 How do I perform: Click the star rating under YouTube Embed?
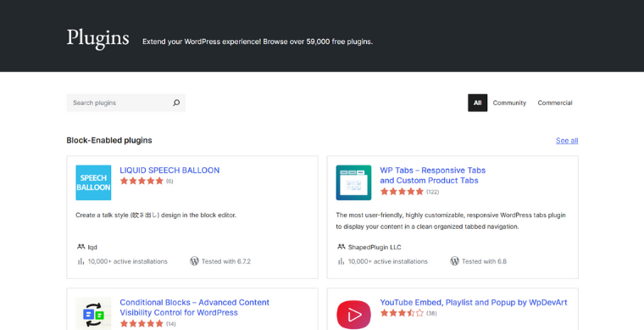(x=402, y=313)
